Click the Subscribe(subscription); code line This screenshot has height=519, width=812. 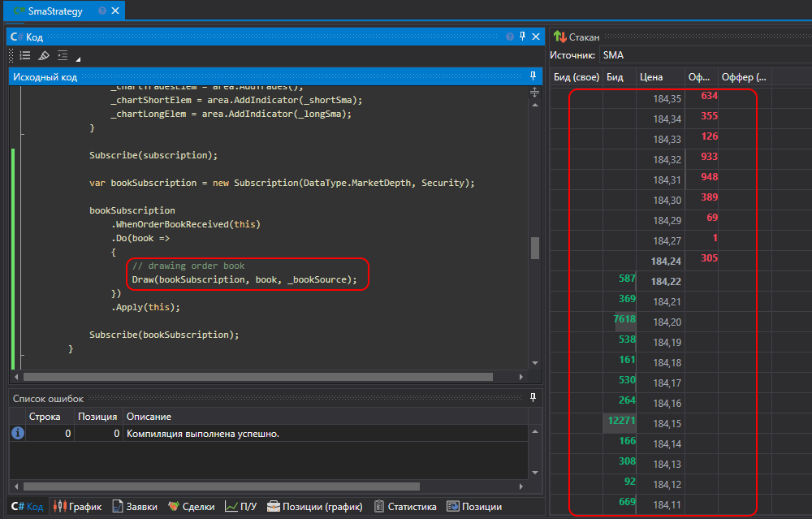point(153,155)
